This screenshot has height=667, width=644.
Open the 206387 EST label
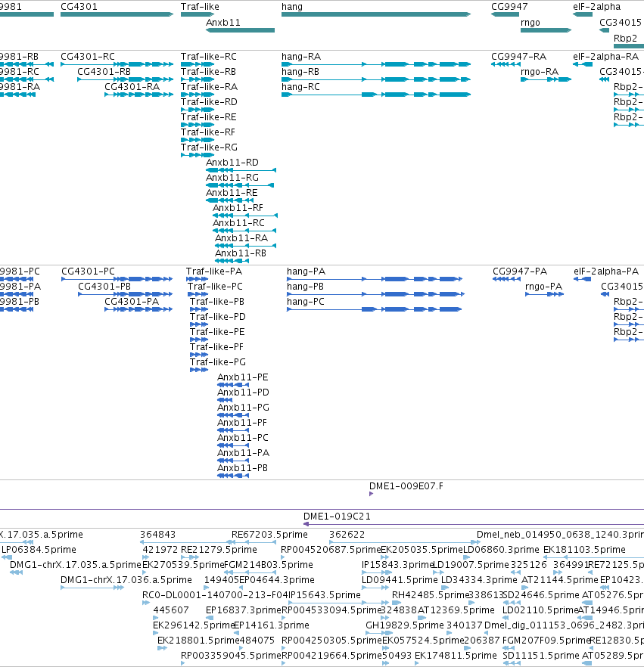pyautogui.click(x=482, y=641)
